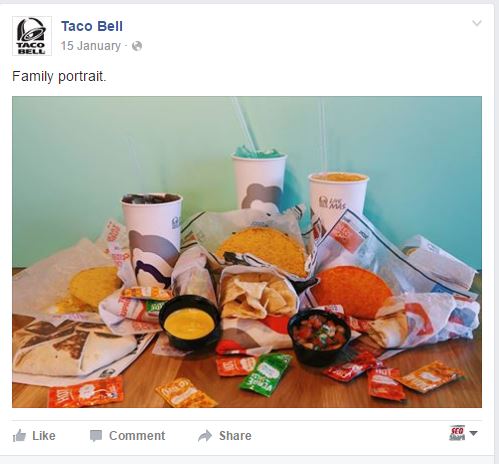
Task: Click the thumbs-up Like icon
Action: [x=19, y=436]
